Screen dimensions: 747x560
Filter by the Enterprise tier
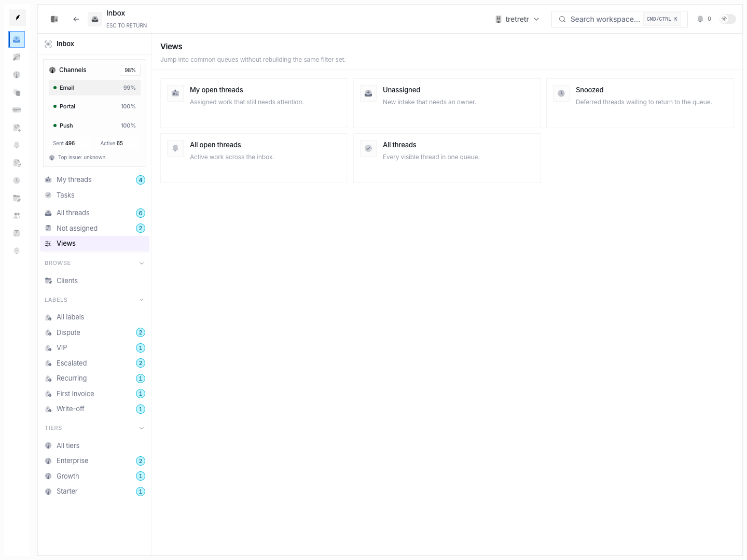[x=94, y=461]
